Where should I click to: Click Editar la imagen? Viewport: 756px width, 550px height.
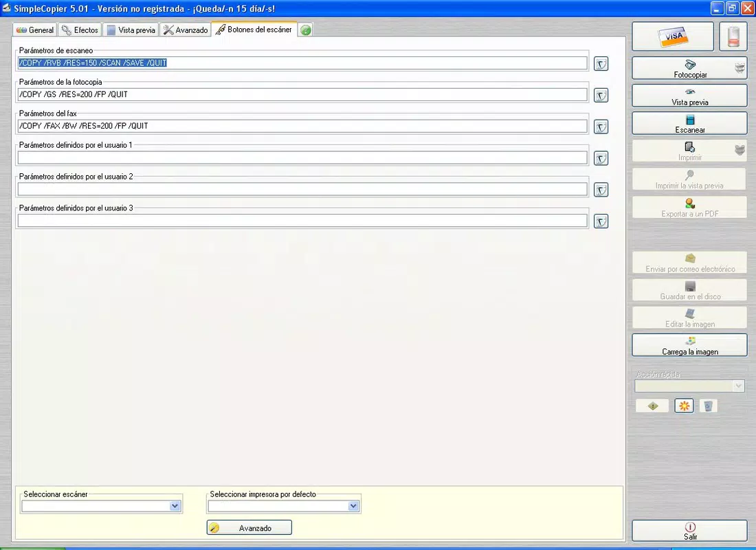690,318
